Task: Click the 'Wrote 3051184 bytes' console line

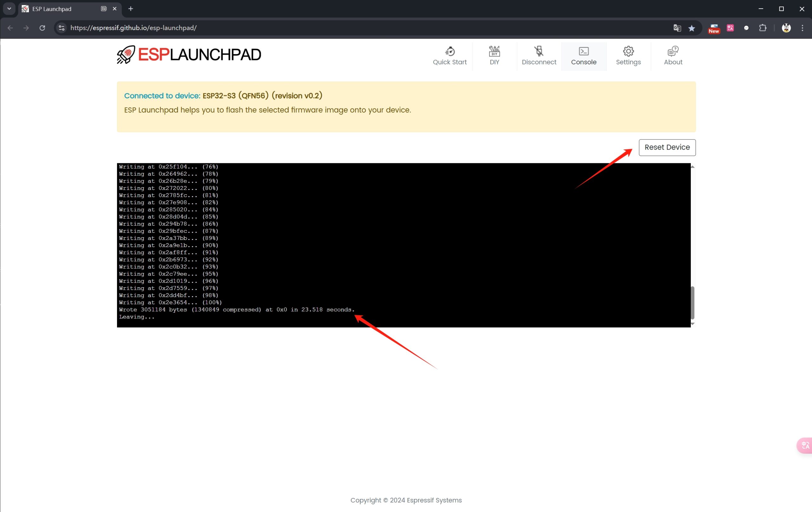Action: click(x=237, y=309)
